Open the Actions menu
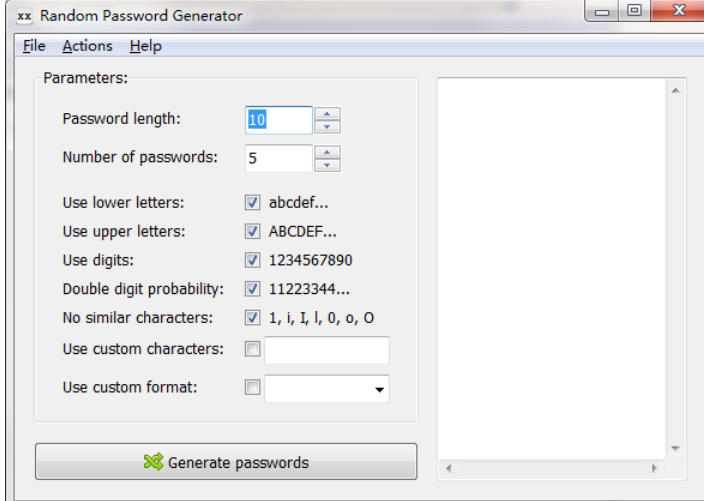Screen dimensions: 704x501 (x=87, y=46)
